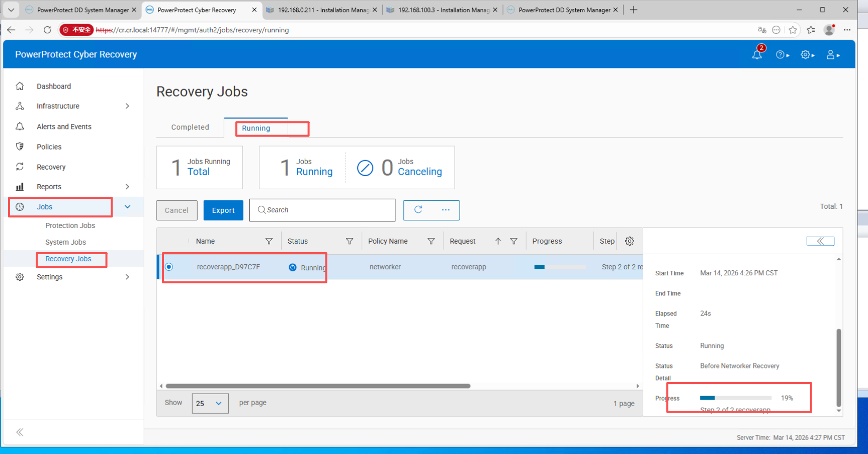Image resolution: width=868 pixels, height=454 pixels.
Task: Open browser settings and more menu
Action: (847, 30)
